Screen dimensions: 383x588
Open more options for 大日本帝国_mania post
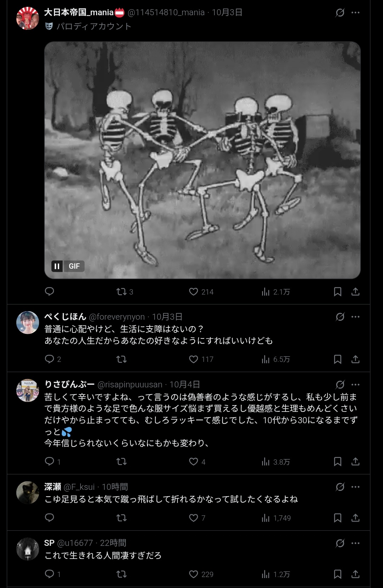coord(355,13)
